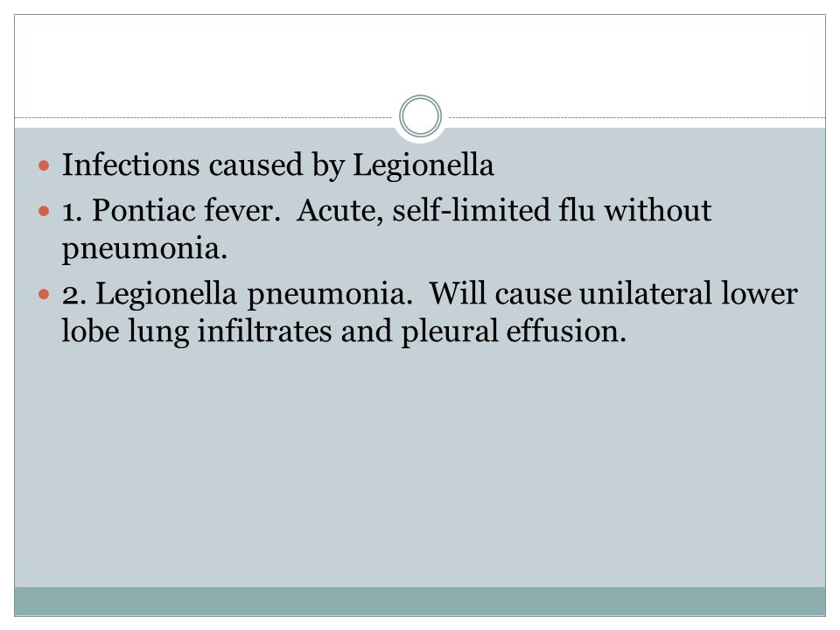Click the phrase 'self-limited flu without'
Screen dimensions: 840x630
pyautogui.click(x=552, y=209)
